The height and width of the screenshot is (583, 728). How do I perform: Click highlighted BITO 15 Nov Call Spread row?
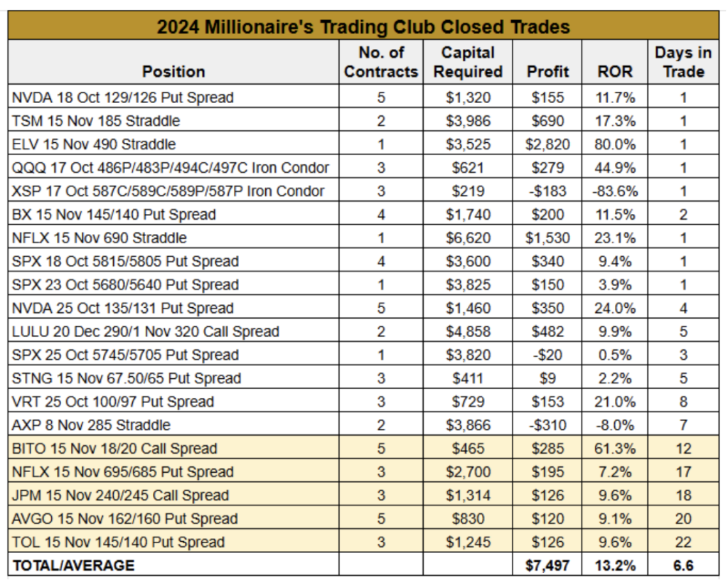[x=363, y=448]
